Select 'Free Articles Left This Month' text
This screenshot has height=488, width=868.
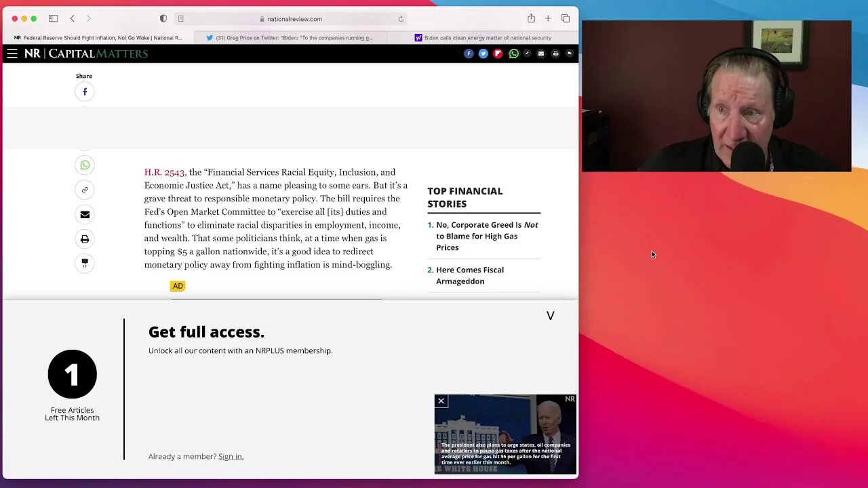click(x=72, y=414)
